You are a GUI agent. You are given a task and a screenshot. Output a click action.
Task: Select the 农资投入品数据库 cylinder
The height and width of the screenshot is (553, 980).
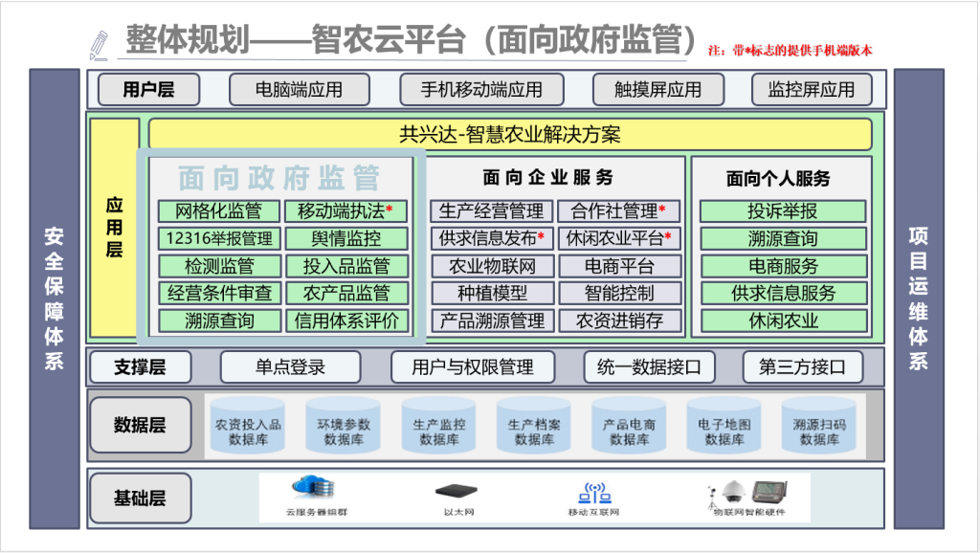tap(248, 424)
